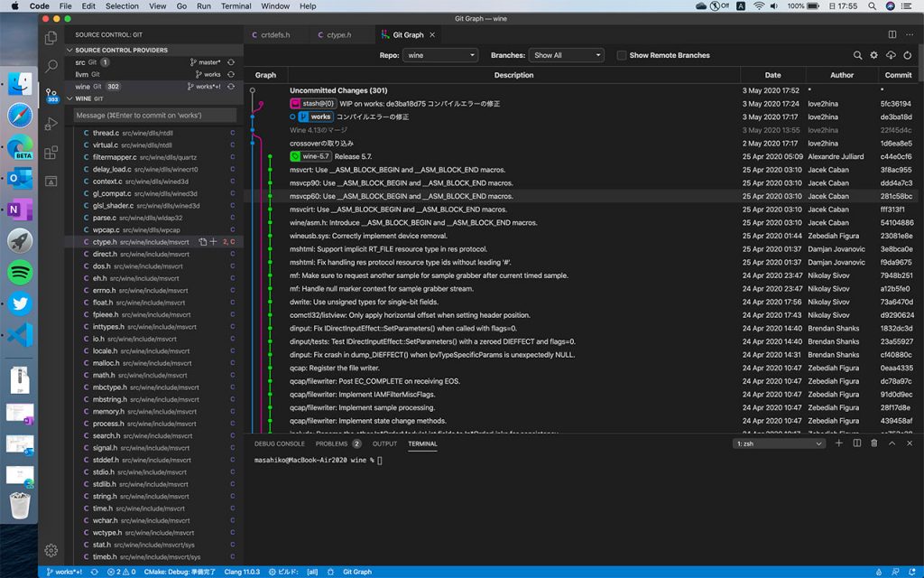Open Spotify from the Dock
Viewport: 924px width, 578px height.
tap(20, 273)
